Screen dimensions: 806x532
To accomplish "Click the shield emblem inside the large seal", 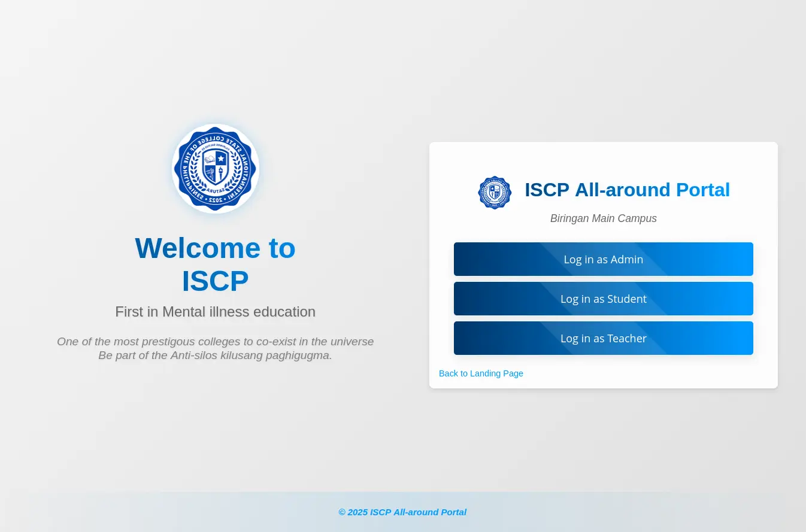I will [216, 166].
